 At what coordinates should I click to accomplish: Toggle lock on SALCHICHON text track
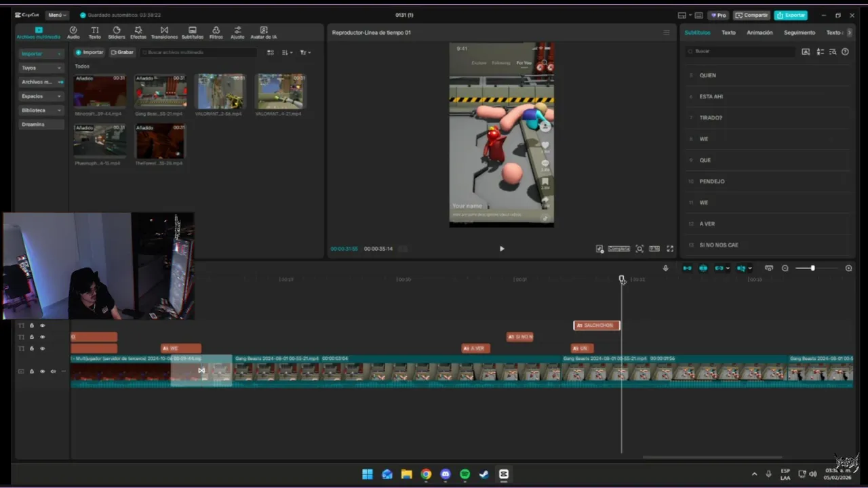[31, 325]
